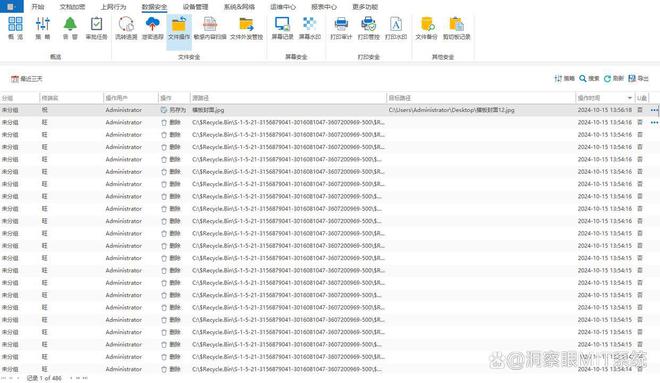Select the 另存为 row for 模板封面.jpg
Screen dimensions: 660x383
(x=330, y=110)
